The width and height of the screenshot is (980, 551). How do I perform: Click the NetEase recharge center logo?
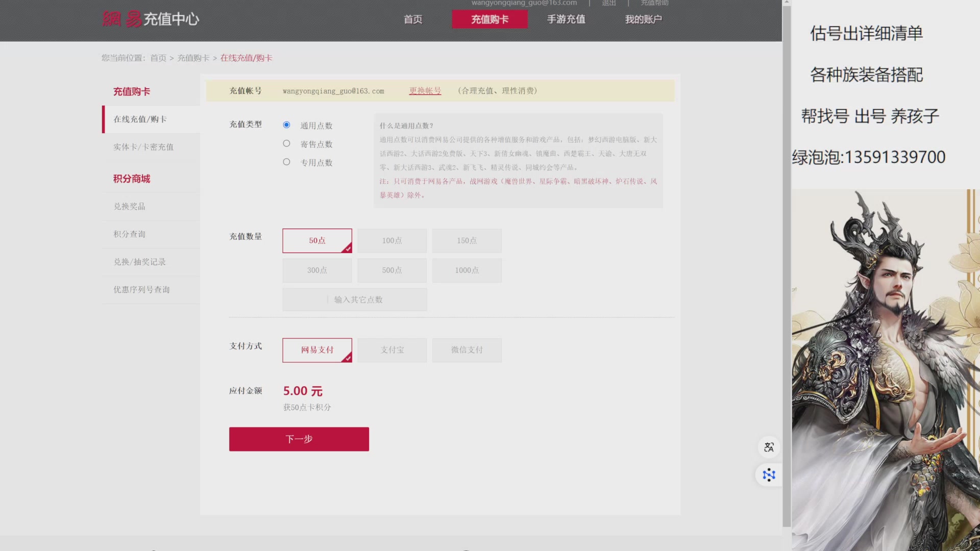tap(151, 19)
